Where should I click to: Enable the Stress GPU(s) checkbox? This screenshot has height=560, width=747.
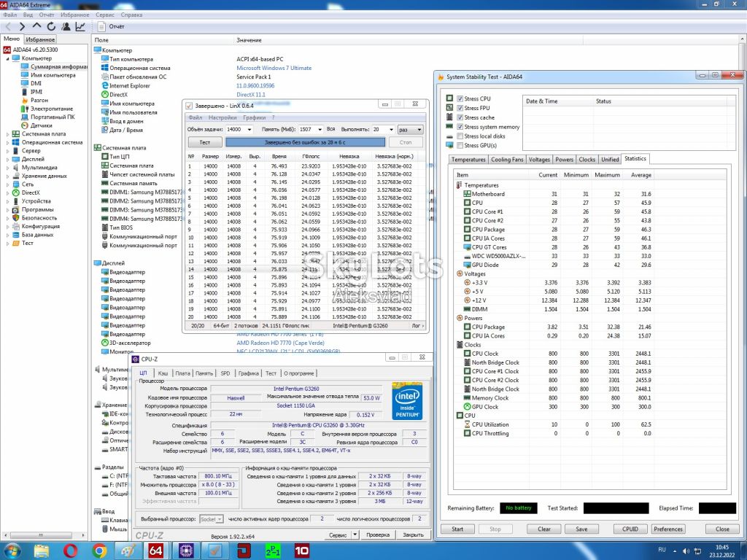click(460, 146)
